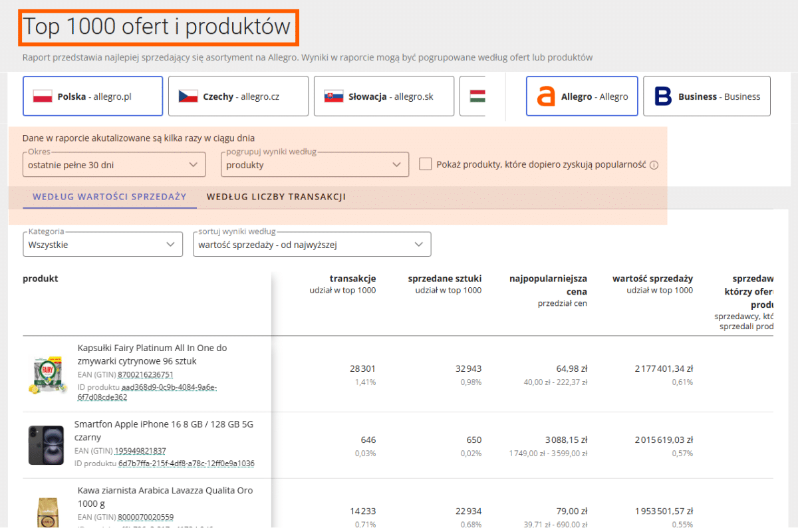Click 'Kawa ziarnista Arabica Lavazza' title
Screen dimensions: 798x532
coord(165,497)
